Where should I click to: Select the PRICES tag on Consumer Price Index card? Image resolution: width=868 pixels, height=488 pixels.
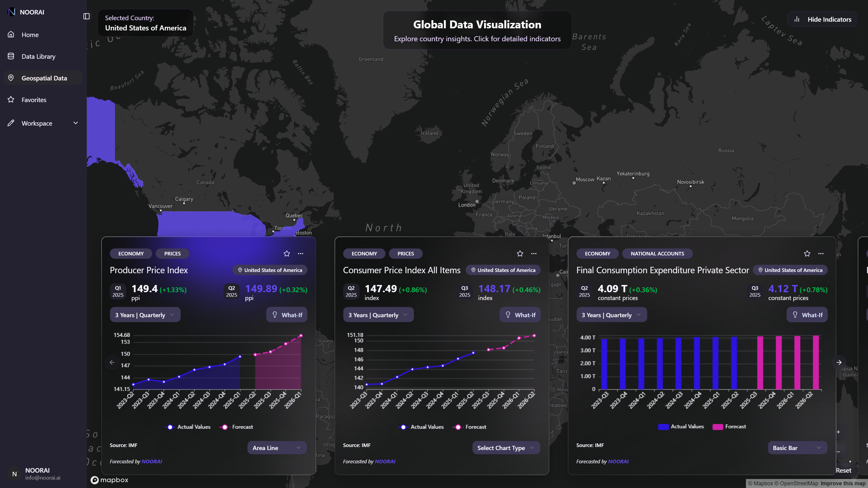coord(405,253)
